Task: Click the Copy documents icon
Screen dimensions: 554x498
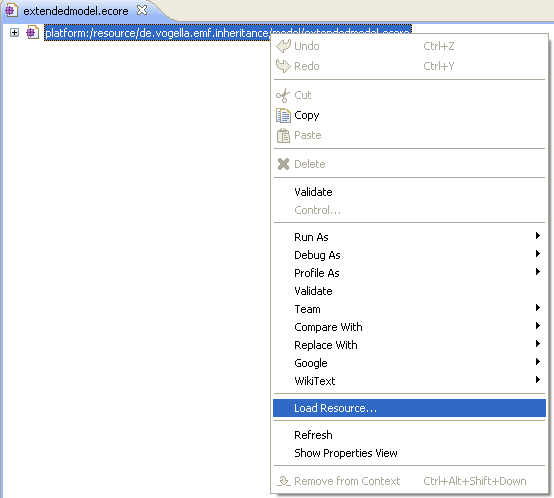Action: coord(283,115)
